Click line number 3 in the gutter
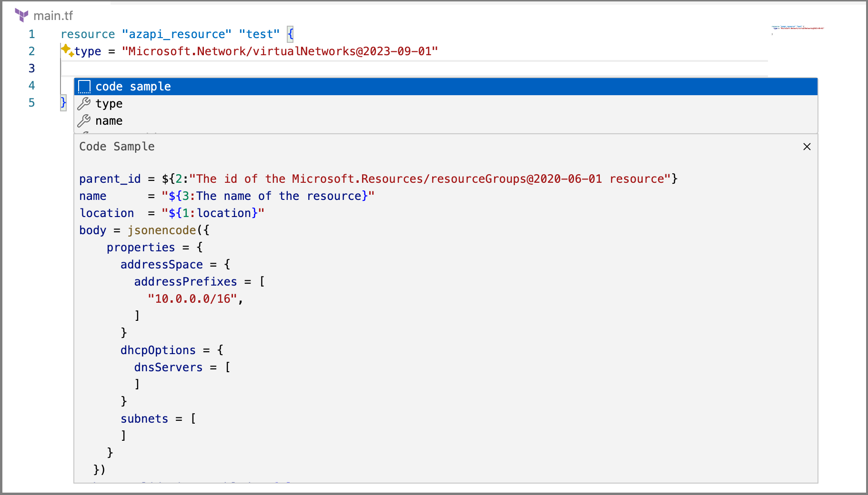Screen dimensions: 868x495 tap(31, 68)
